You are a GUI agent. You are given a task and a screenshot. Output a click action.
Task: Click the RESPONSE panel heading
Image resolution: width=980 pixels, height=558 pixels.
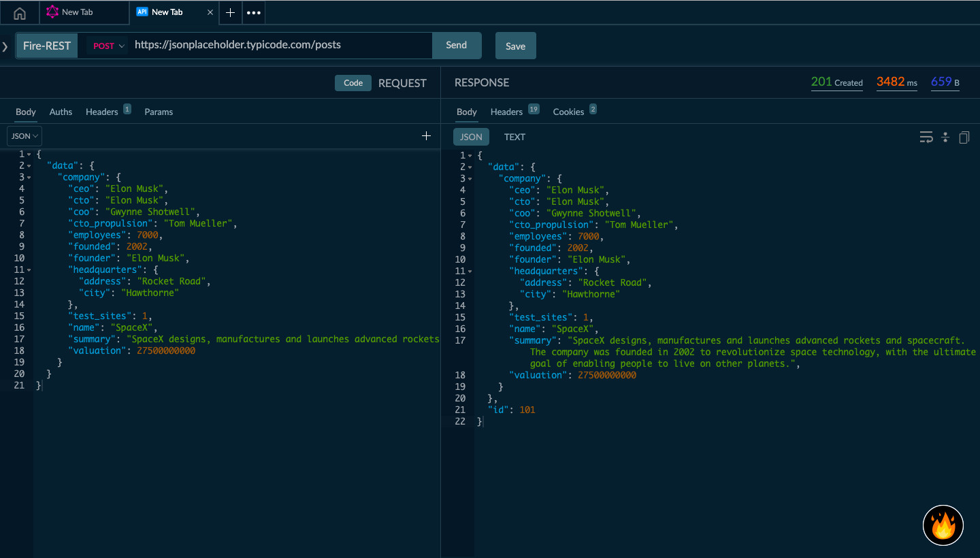tap(482, 82)
